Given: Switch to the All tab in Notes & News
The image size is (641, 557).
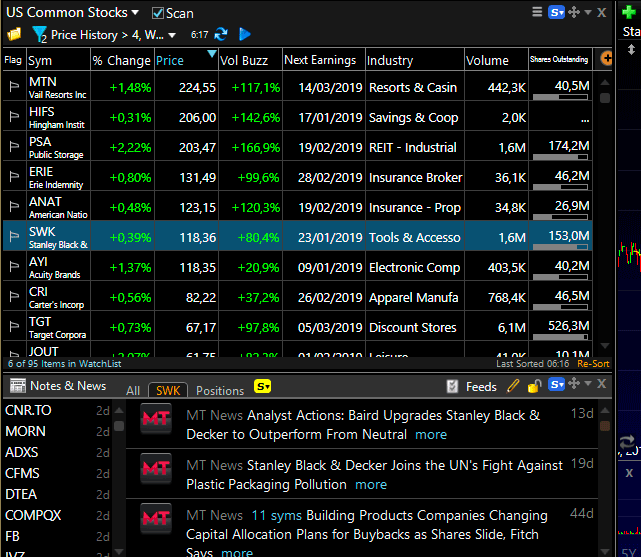Looking at the screenshot, I should click(133, 391).
